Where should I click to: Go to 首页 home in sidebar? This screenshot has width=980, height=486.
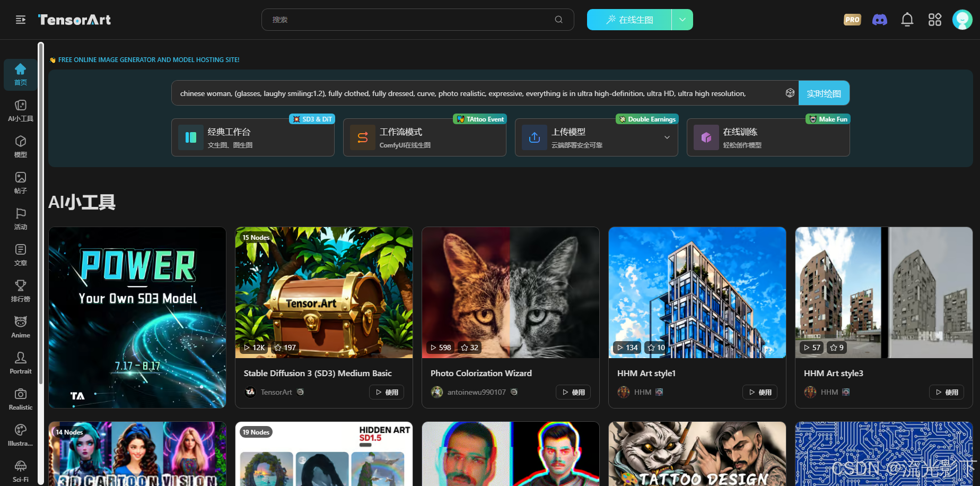(x=21, y=74)
